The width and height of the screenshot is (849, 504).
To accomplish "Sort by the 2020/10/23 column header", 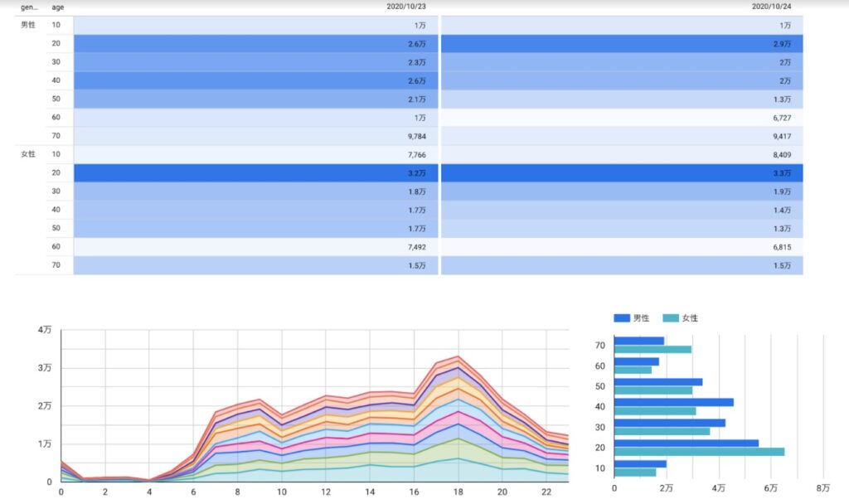I will point(406,7).
